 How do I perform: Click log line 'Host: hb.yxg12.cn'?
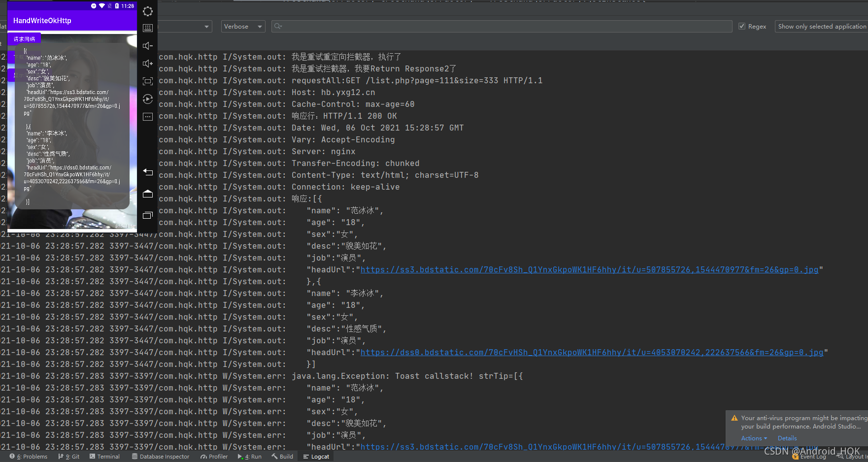click(x=333, y=93)
